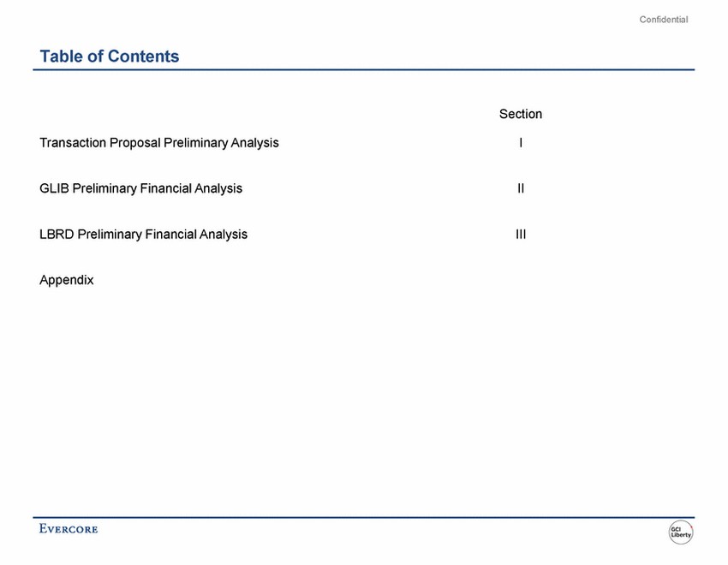The image size is (728, 565).
Task: Click the GCI Liberty logo icon
Action: 681,532
